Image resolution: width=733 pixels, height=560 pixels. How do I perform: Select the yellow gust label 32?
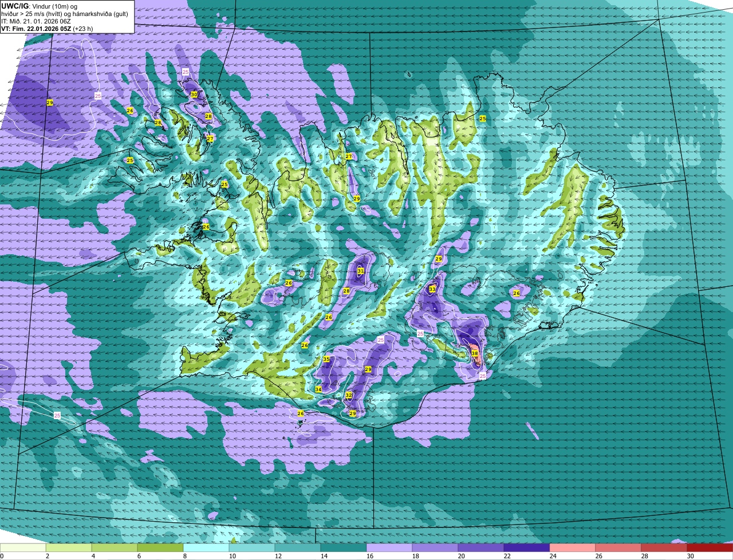pos(349,395)
